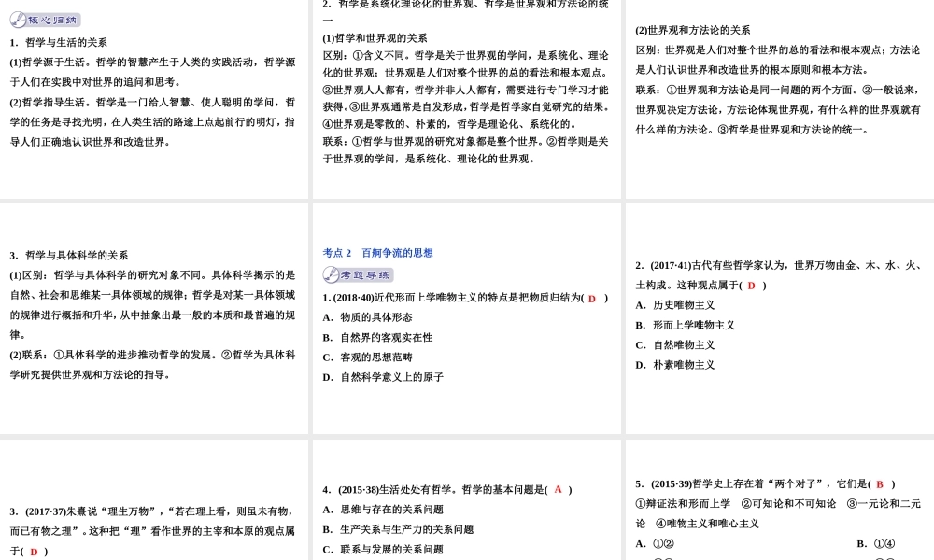Click question text 4.(2015·38)生活处处有哲学
The height and width of the screenshot is (560, 934).
coord(447,489)
